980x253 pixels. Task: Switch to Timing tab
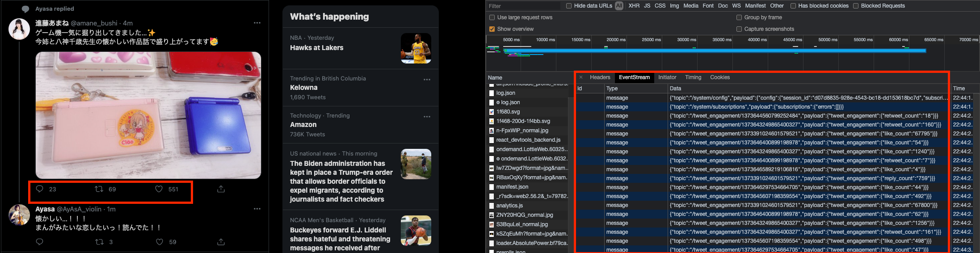693,77
